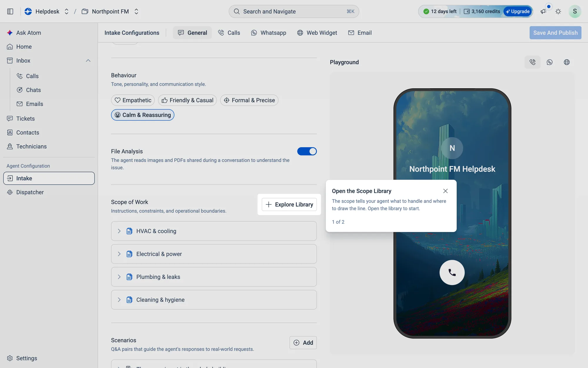Close the Open the Scope Library tooltip
The width and height of the screenshot is (588, 368).
pyautogui.click(x=445, y=191)
